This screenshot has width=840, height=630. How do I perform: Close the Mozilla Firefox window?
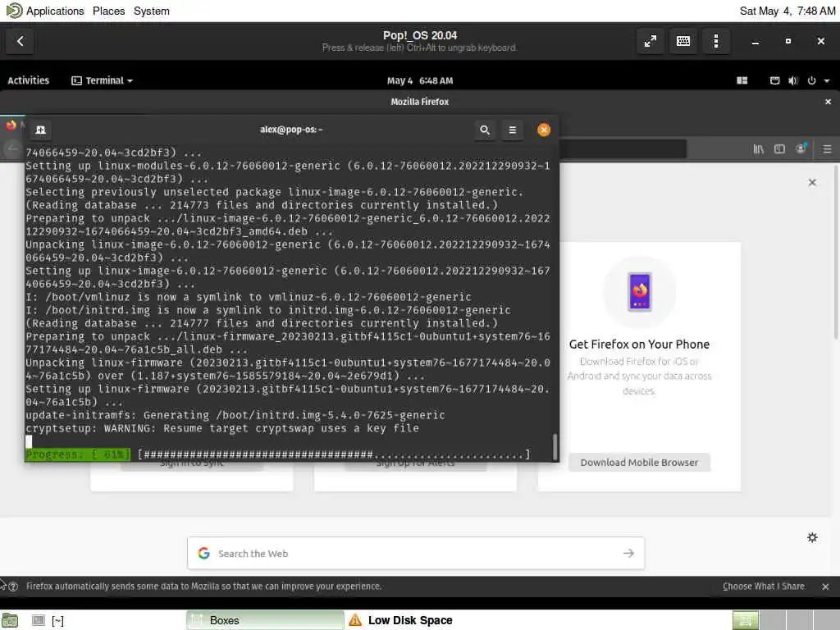(828, 102)
